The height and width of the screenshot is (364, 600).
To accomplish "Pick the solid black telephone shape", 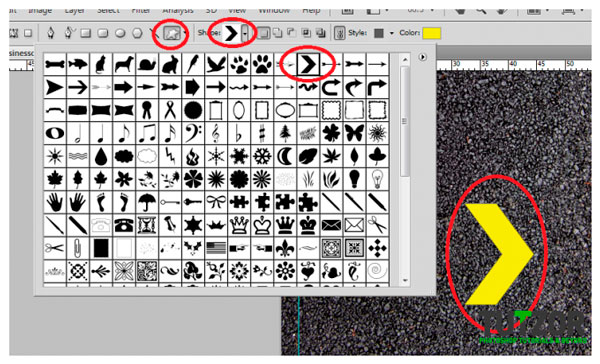I will [x=124, y=225].
